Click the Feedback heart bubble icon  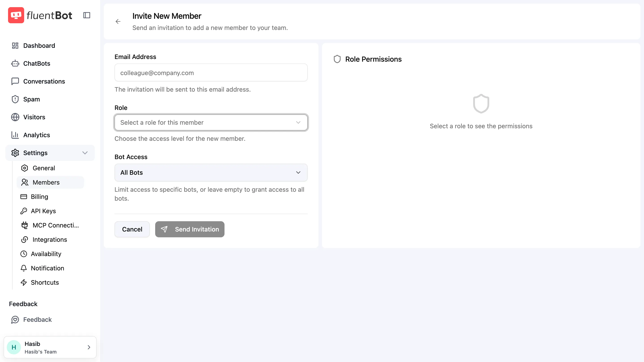coord(15,320)
